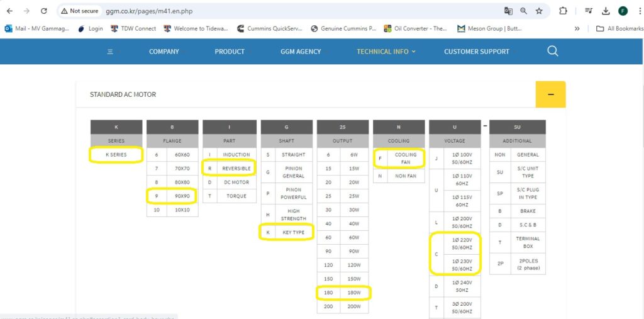Expand the Technical Info dropdown menu
Viewport: 644px width, 319px height.
coord(386,52)
